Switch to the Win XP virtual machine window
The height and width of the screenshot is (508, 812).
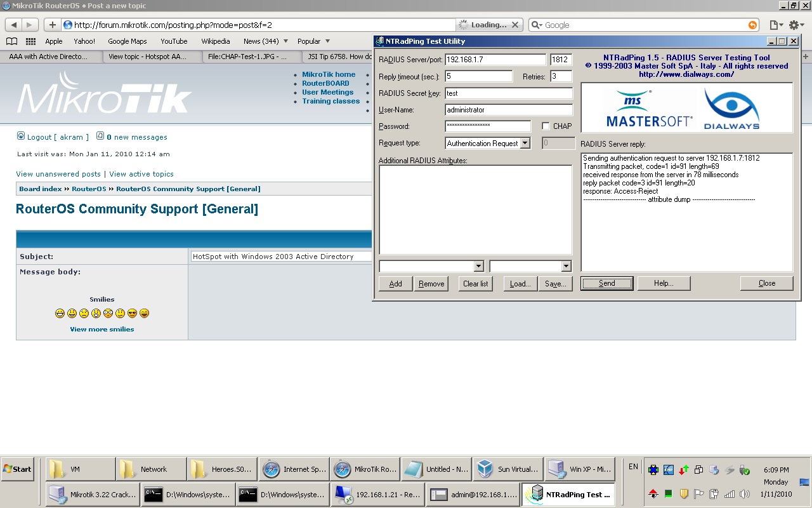(580, 469)
